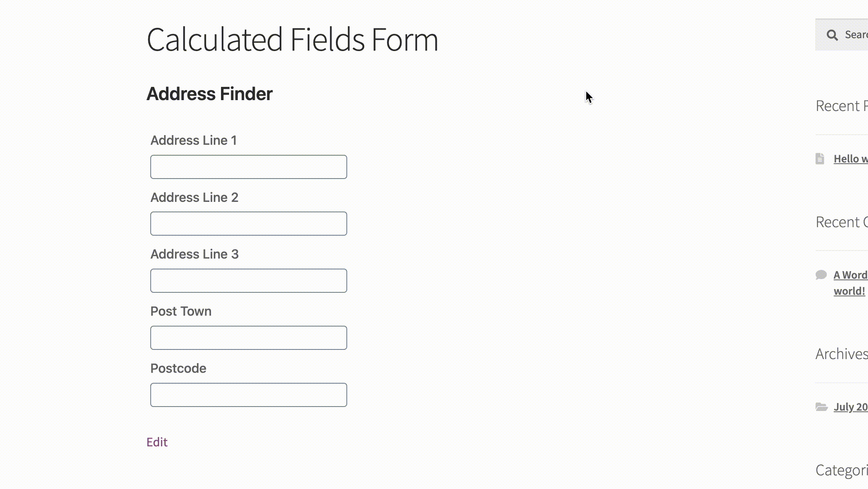
Task: Focus the Address Line 3 input box
Action: 248,280
